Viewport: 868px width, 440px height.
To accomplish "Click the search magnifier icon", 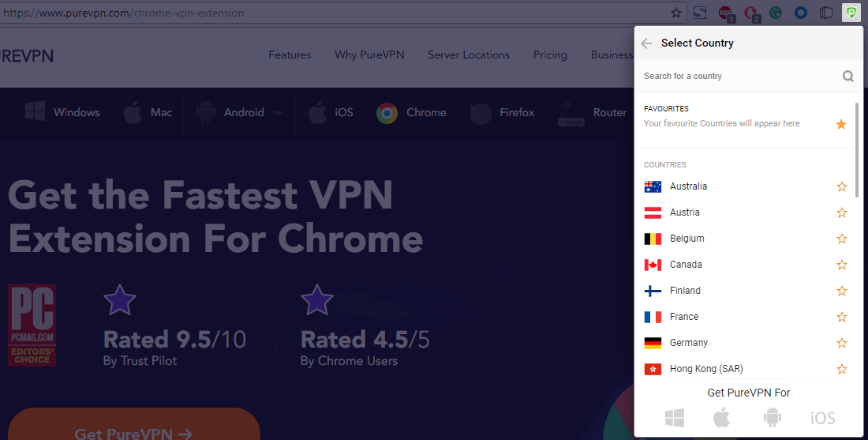I will (847, 76).
